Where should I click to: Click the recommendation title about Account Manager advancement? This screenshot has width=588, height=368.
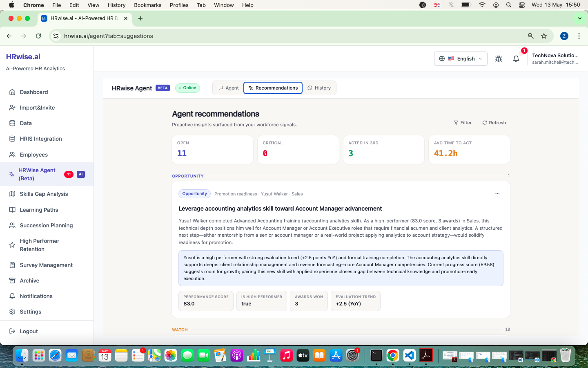(280, 209)
